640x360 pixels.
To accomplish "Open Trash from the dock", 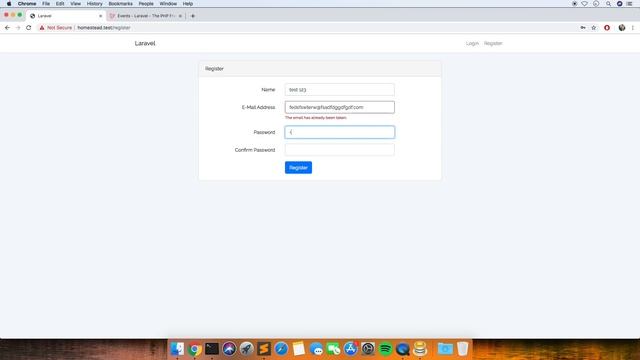I will point(462,349).
